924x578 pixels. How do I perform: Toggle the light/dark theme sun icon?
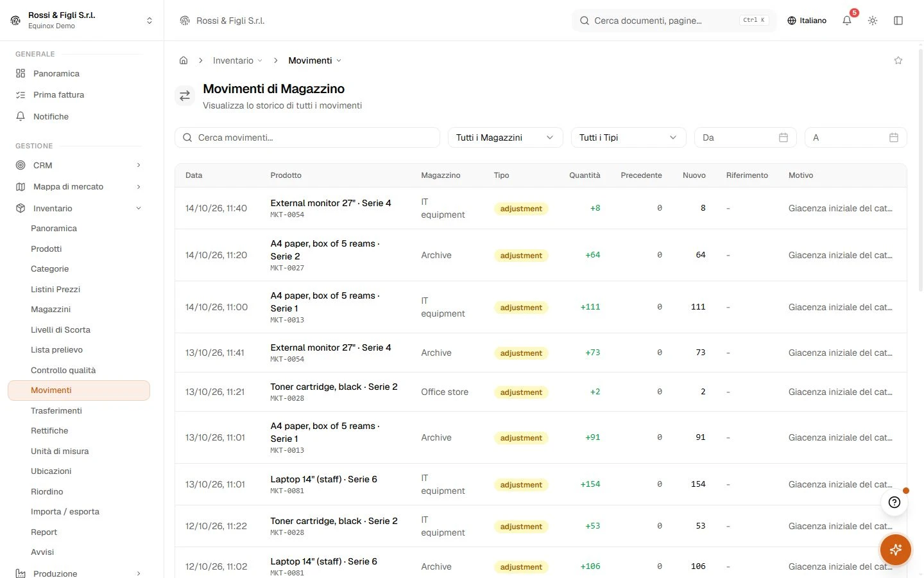873,21
